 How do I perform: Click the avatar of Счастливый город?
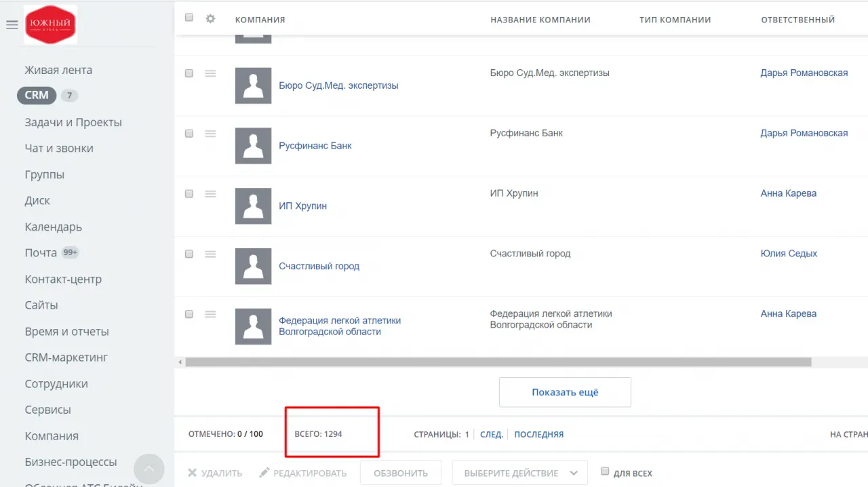253,266
